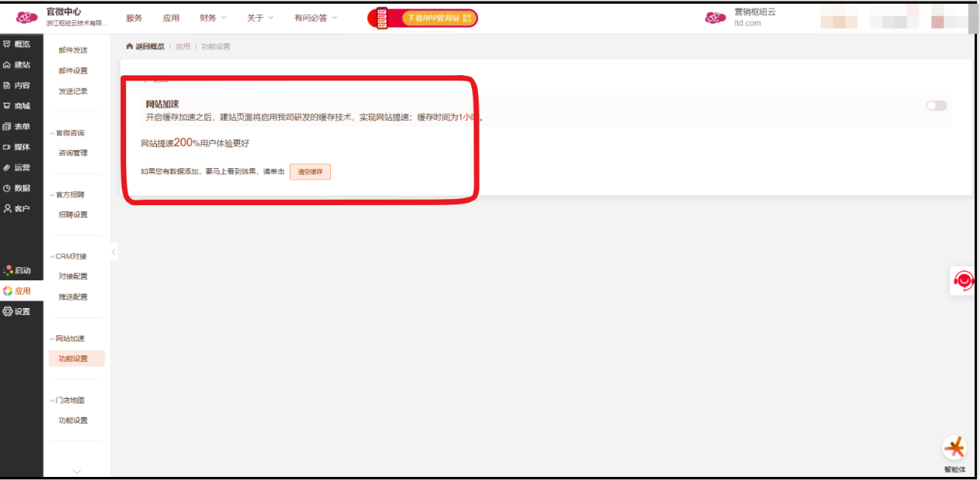
Task: Collapse the left submenu panel arrow
Action: (114, 252)
